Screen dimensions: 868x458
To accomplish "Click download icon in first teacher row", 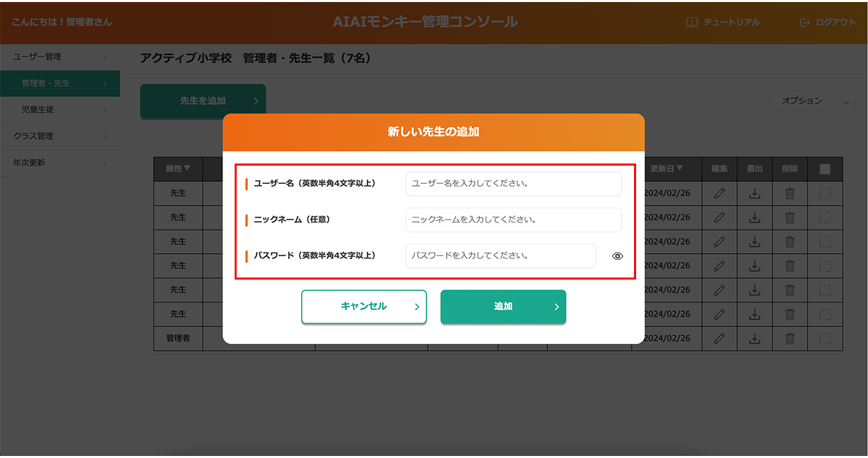I will [755, 193].
